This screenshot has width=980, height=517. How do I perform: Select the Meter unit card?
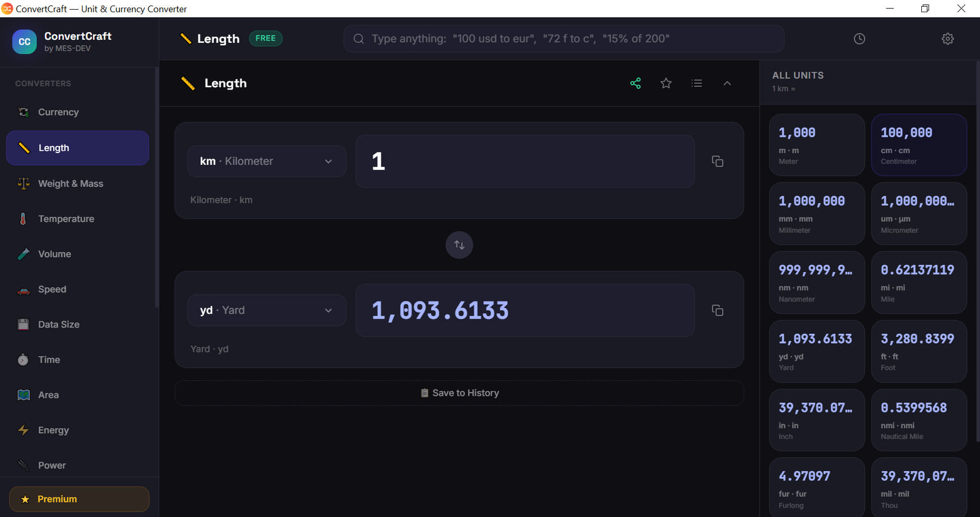tap(817, 145)
